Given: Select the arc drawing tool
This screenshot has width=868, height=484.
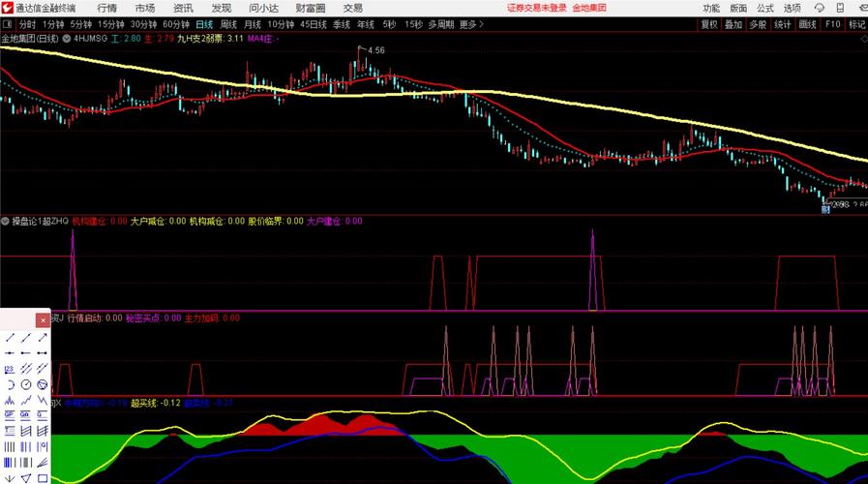Looking at the screenshot, I should pyautogui.click(x=10, y=384).
